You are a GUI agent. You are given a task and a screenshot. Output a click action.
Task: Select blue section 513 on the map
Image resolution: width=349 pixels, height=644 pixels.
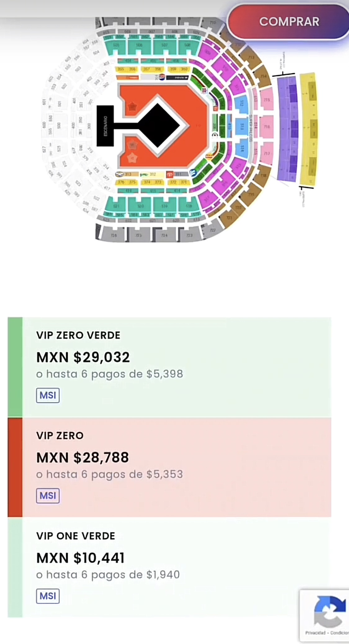[x=242, y=126]
